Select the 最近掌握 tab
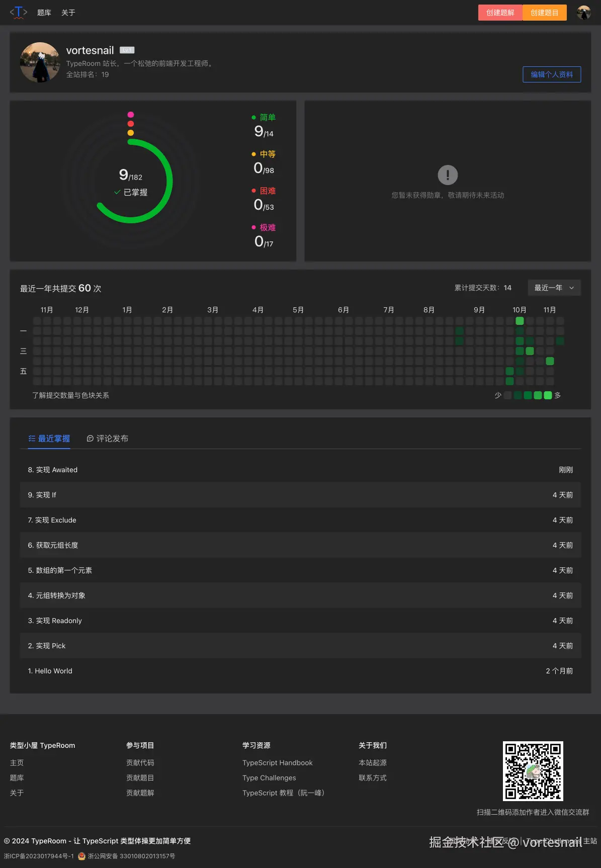The height and width of the screenshot is (868, 601). 49,439
